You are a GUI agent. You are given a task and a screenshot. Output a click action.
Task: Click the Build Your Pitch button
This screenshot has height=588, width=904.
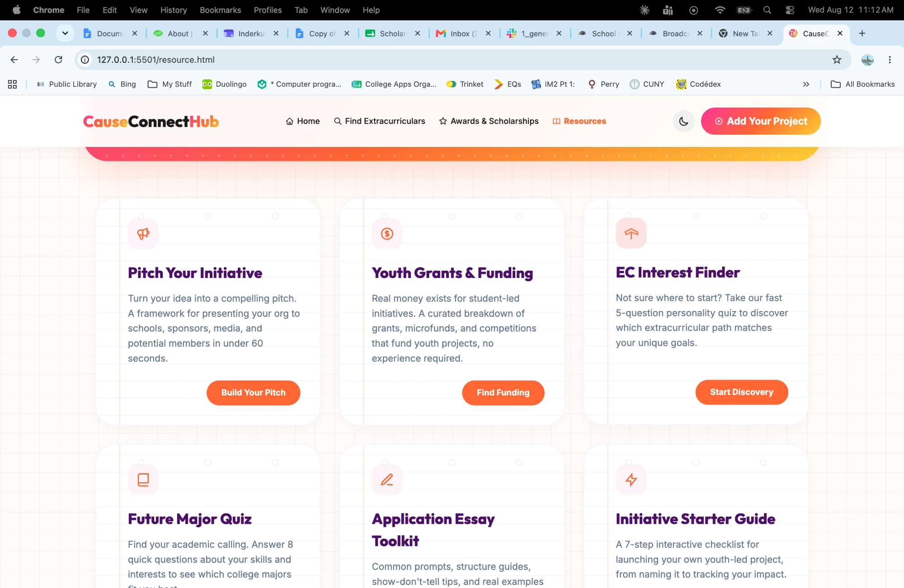pos(254,393)
